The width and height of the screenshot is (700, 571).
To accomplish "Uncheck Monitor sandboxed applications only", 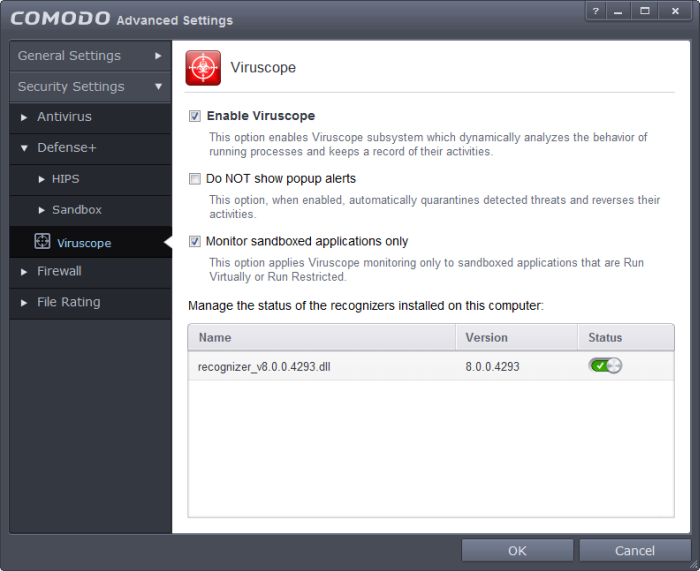I will pos(195,242).
